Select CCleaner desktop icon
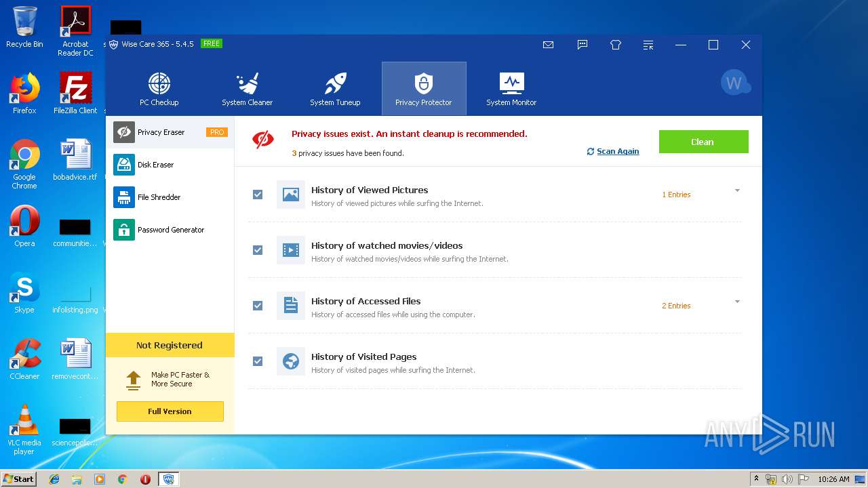Screen dimensions: 868x488 pyautogui.click(x=24, y=359)
